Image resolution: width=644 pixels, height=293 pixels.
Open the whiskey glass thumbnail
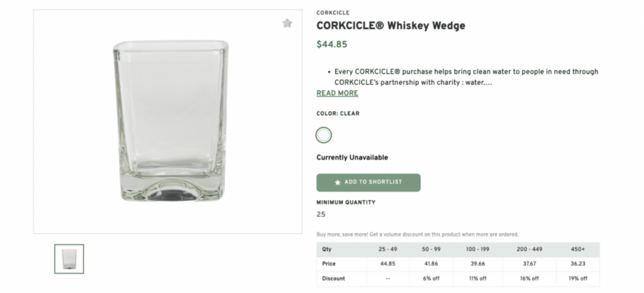[69, 258]
